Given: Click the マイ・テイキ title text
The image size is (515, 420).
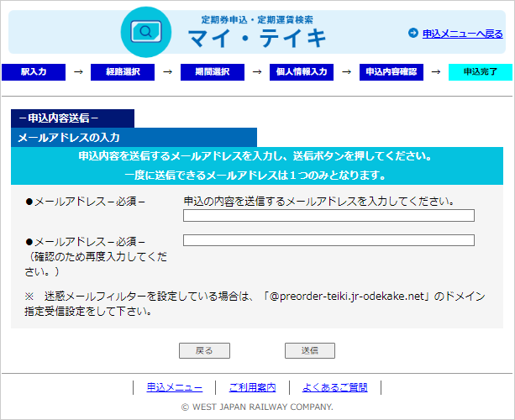Looking at the screenshot, I should (x=256, y=38).
